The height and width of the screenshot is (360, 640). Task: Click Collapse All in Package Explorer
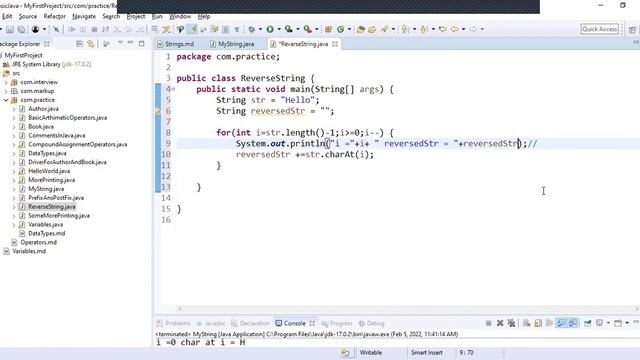click(80, 44)
